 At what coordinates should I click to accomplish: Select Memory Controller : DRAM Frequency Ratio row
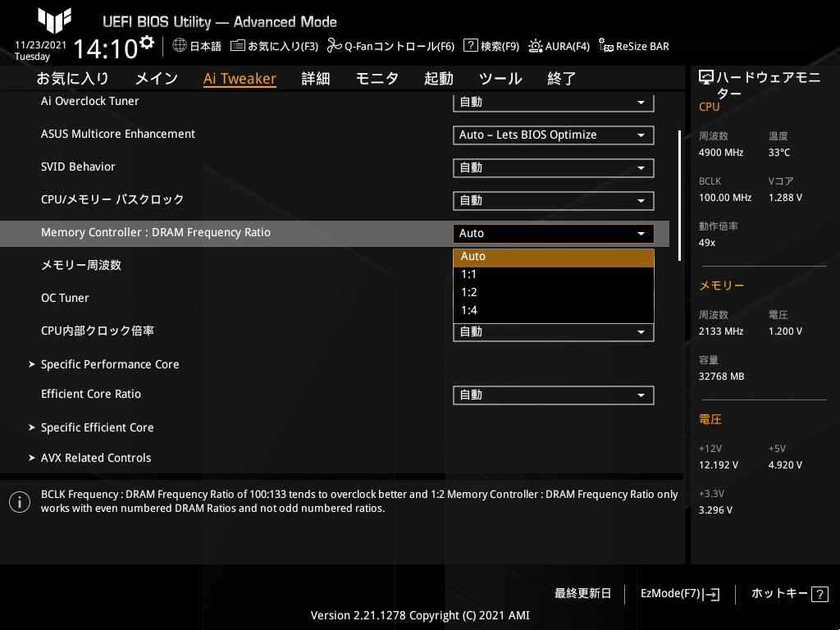click(x=335, y=234)
